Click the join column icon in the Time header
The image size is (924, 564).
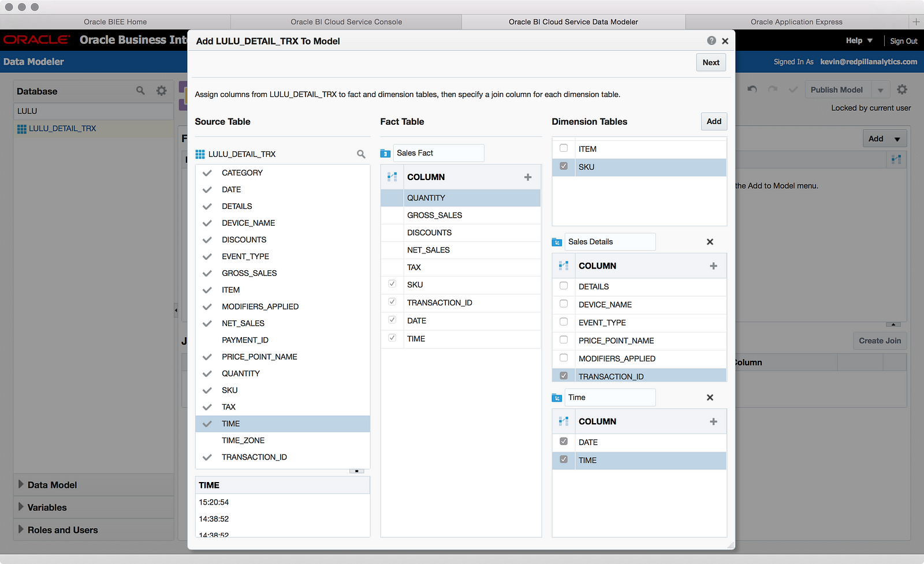pyautogui.click(x=564, y=422)
